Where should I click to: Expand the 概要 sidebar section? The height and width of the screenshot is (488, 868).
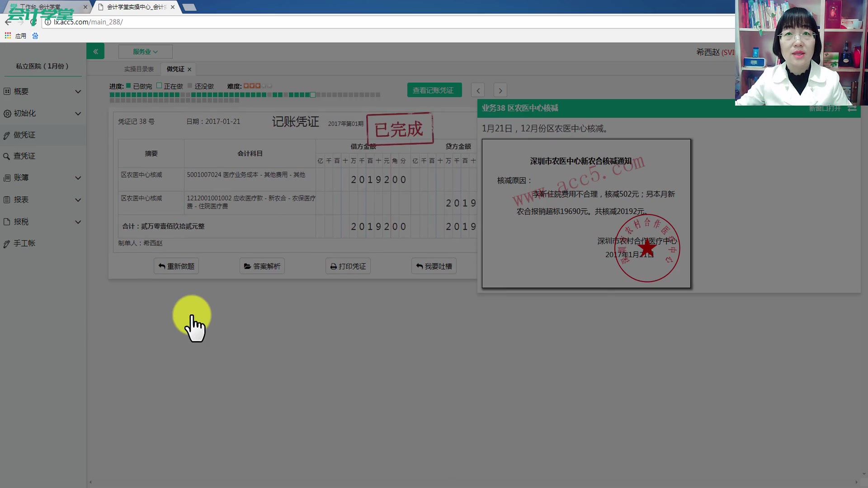pos(78,92)
